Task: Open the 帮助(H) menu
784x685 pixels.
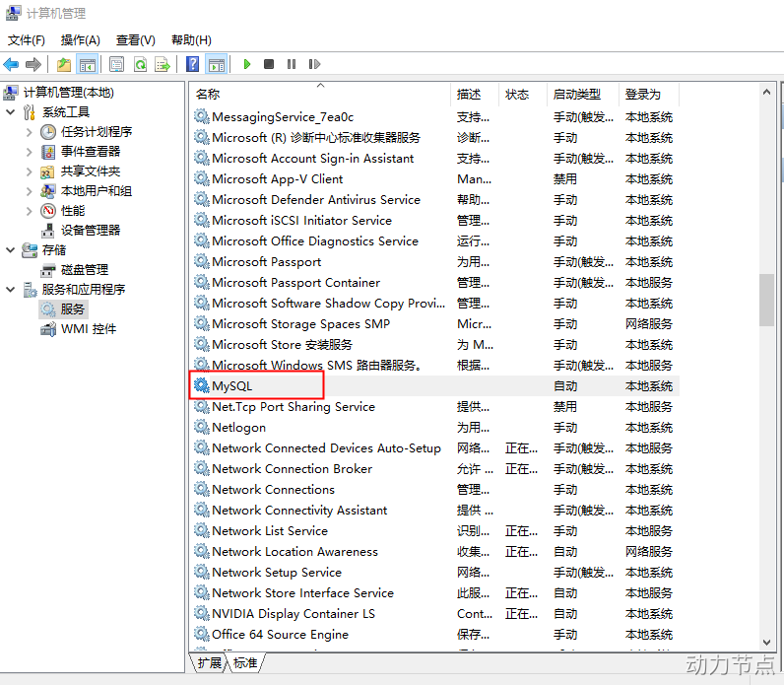Action: (x=191, y=40)
